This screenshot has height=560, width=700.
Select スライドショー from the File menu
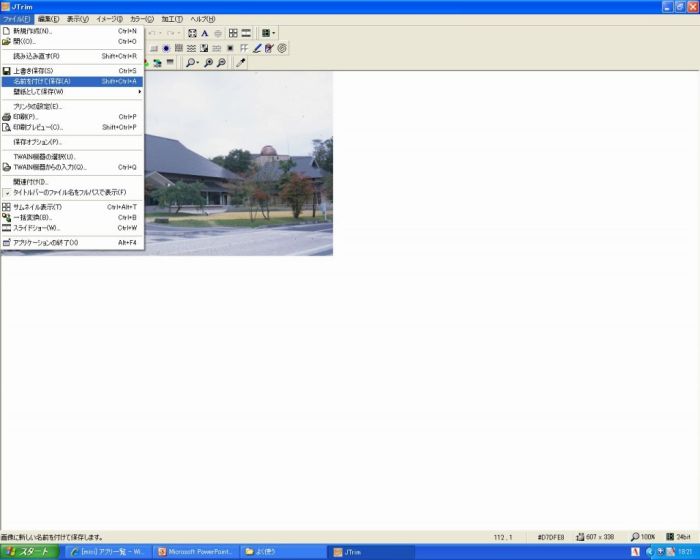(x=71, y=227)
